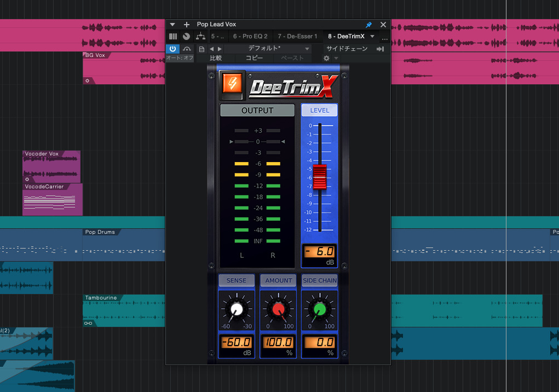Select the Tambourine clip

124,310
